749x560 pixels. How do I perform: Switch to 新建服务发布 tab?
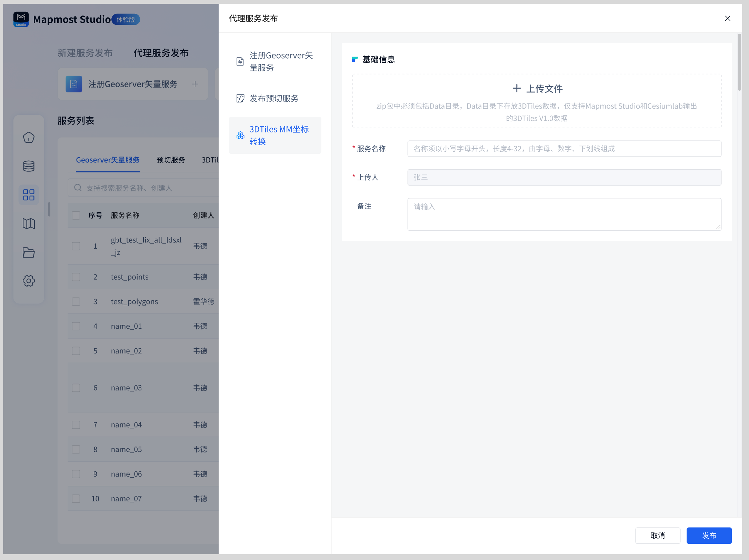pyautogui.click(x=85, y=53)
